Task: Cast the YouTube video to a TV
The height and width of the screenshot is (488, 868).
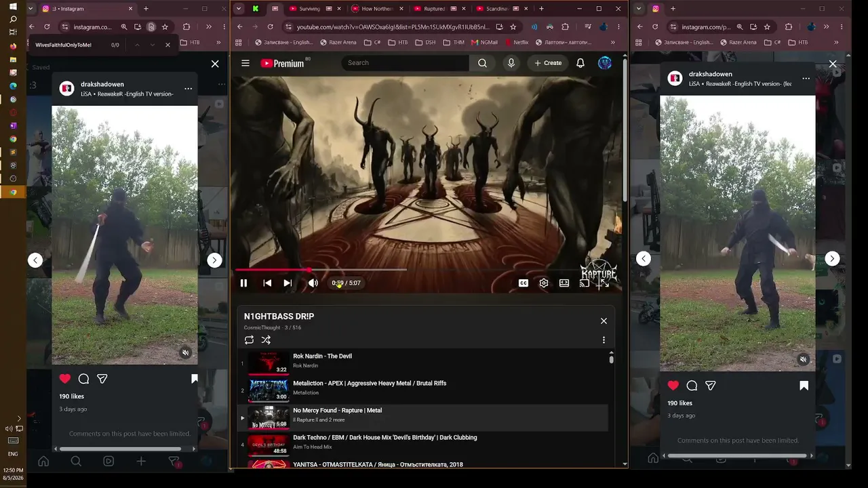Action: (x=584, y=283)
